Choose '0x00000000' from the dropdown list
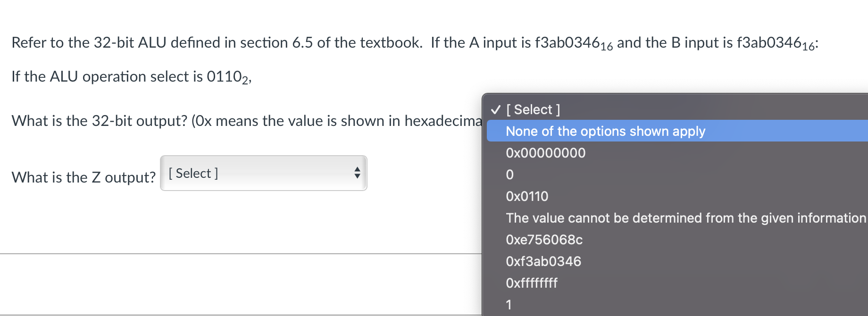Screen dimensions: 868x316 (545, 153)
